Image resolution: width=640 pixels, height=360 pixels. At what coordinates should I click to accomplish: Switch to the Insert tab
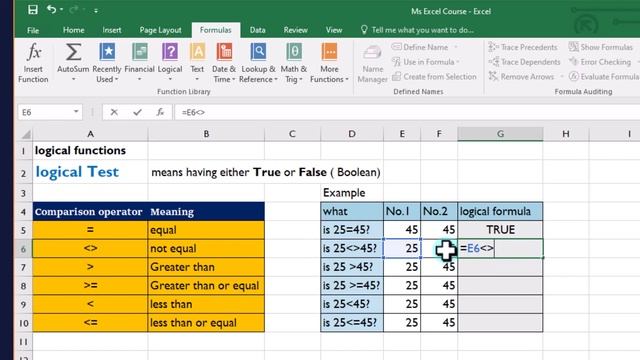(x=111, y=30)
